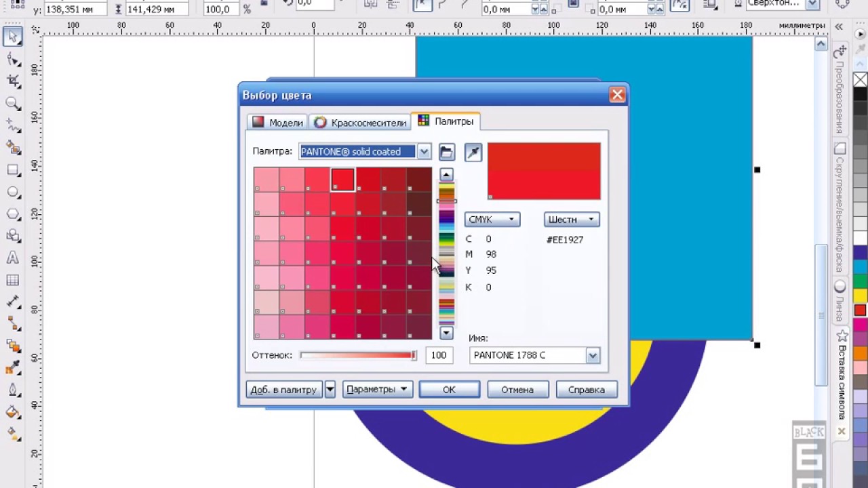
Task: Adjust the Оттенок tint slider
Action: (x=358, y=355)
